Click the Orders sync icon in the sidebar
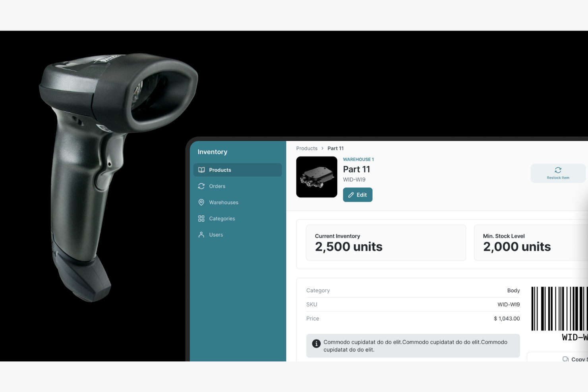This screenshot has width=588, height=392. 201,186
